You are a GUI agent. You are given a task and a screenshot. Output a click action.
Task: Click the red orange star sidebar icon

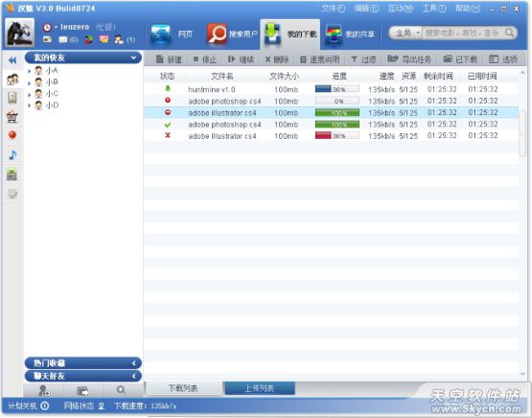pyautogui.click(x=12, y=135)
